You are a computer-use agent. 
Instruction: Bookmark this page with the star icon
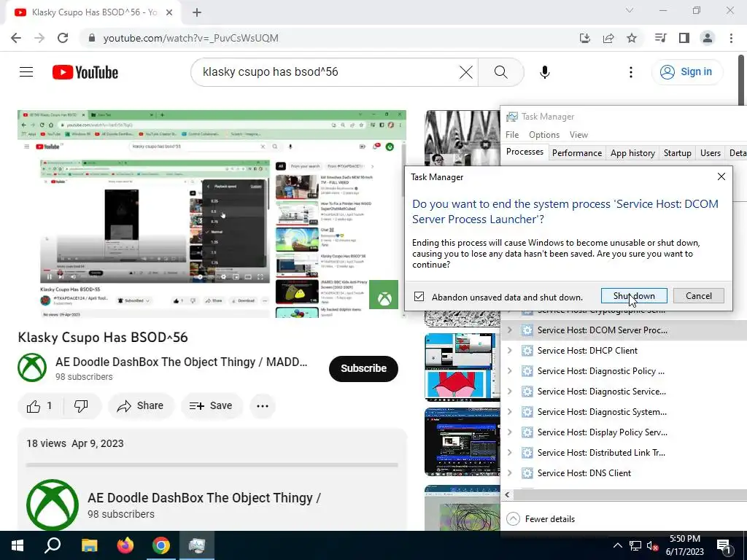pyautogui.click(x=632, y=38)
